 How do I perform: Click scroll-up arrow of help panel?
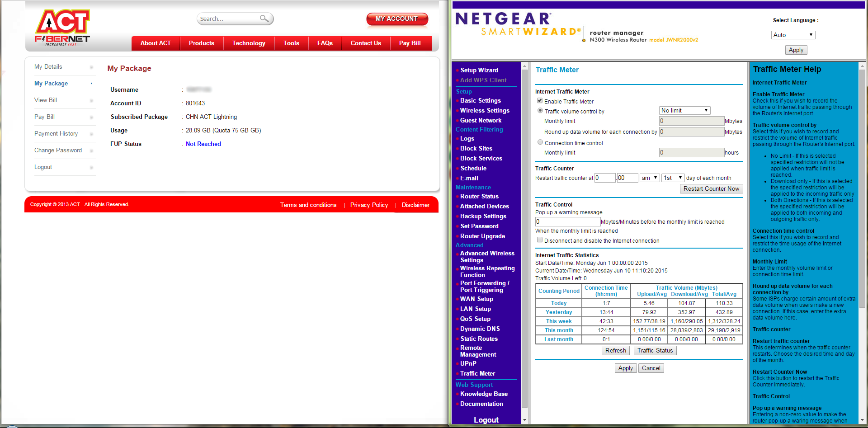coord(862,66)
